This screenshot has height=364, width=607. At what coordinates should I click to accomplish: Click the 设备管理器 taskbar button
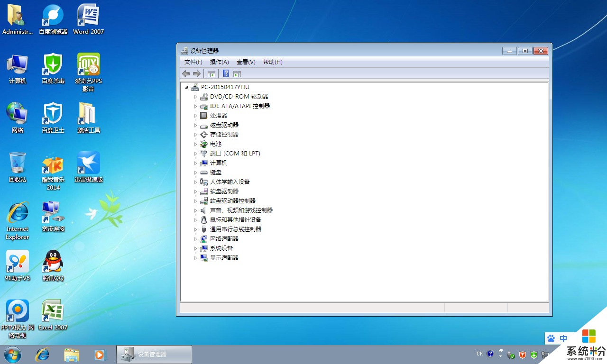pos(154,354)
